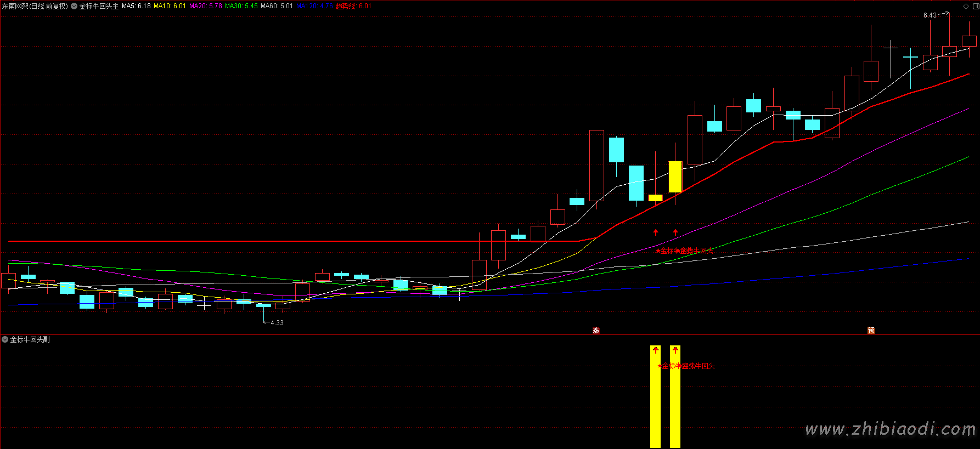This screenshot has height=449, width=980.
Task: Click the diamond icon in top-right corner
Action: point(966,6)
